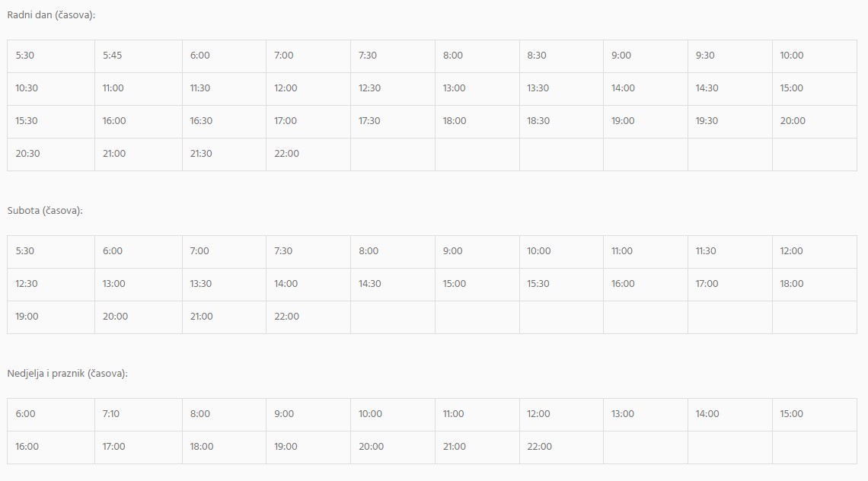Select the 7:10 Sunday departure cell
The height and width of the screenshot is (481, 868).
(x=111, y=414)
